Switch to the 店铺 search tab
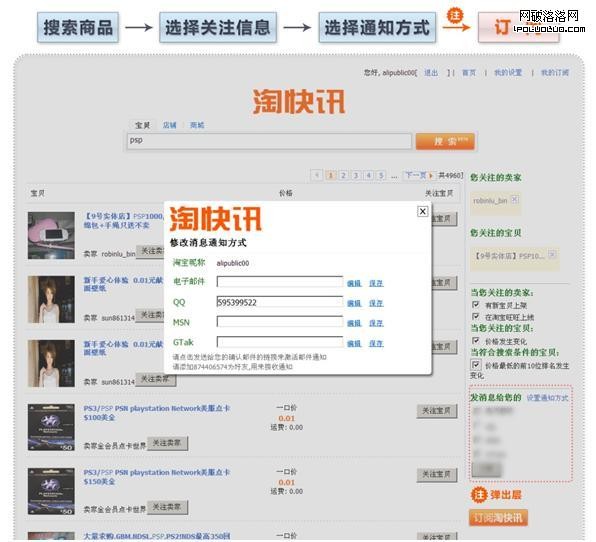This screenshot has width=596, height=542. (x=170, y=125)
